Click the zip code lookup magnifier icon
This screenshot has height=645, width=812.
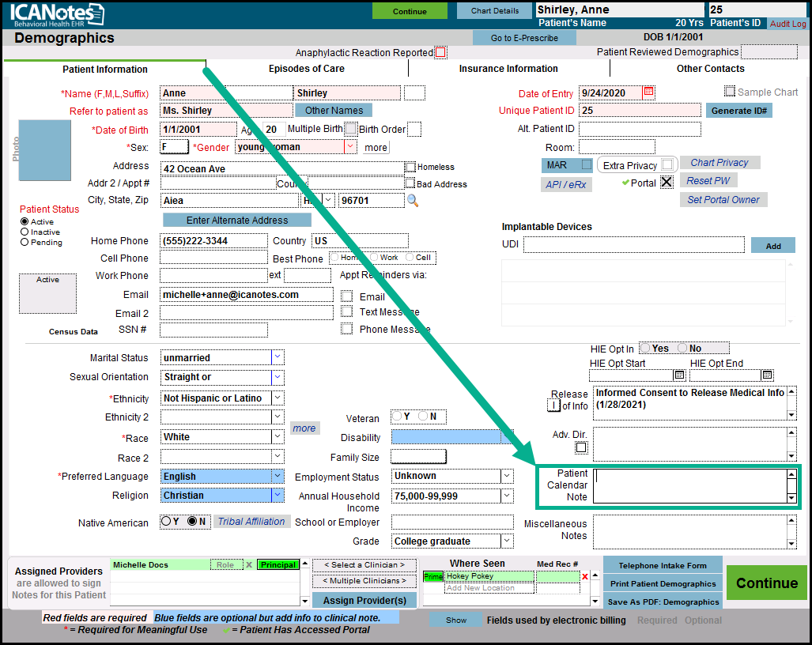tap(413, 201)
